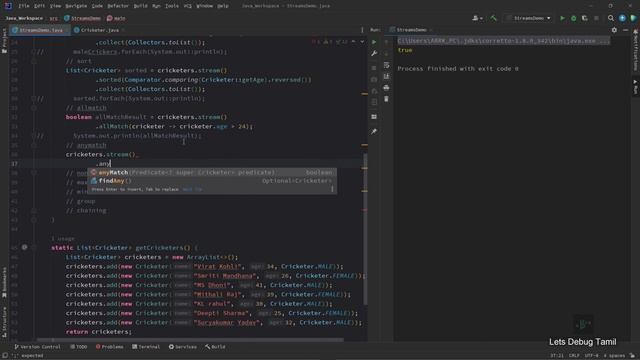Click src breadcrumb in navigation bar
Screen dimensions: 640x360
pos(53,18)
